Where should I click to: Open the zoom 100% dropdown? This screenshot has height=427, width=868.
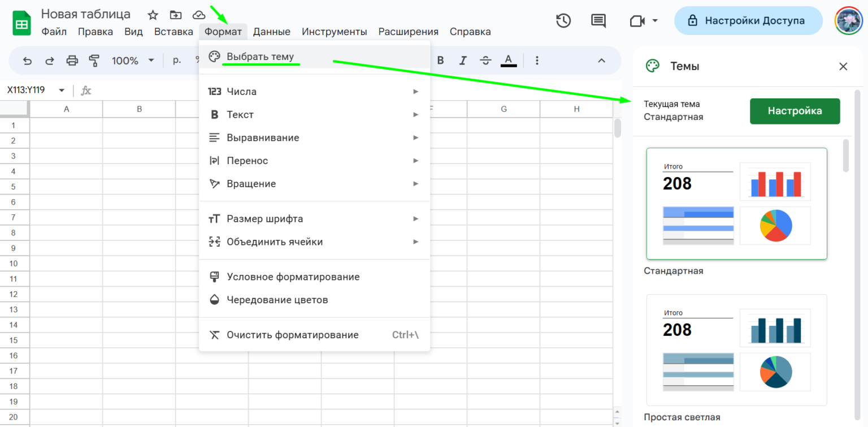pos(133,61)
